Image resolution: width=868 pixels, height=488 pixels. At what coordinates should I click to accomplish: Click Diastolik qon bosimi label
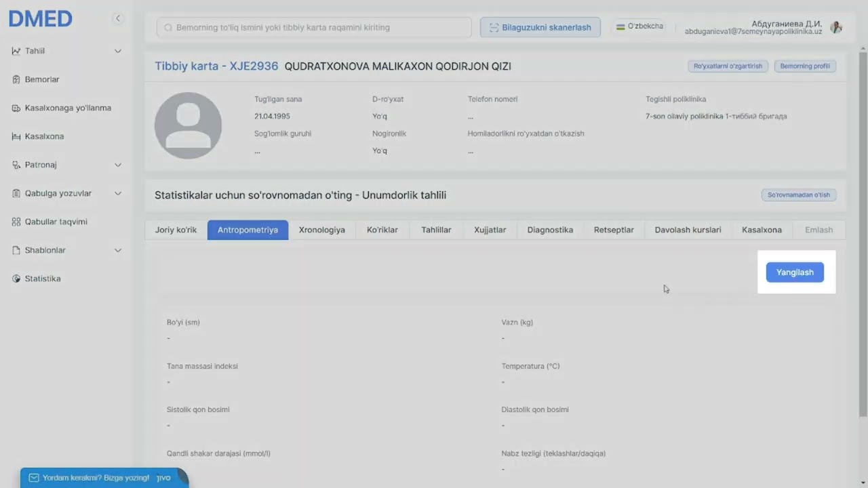click(535, 409)
